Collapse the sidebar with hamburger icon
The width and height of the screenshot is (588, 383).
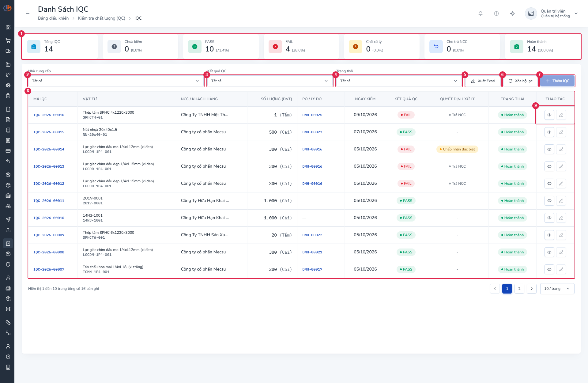click(28, 13)
